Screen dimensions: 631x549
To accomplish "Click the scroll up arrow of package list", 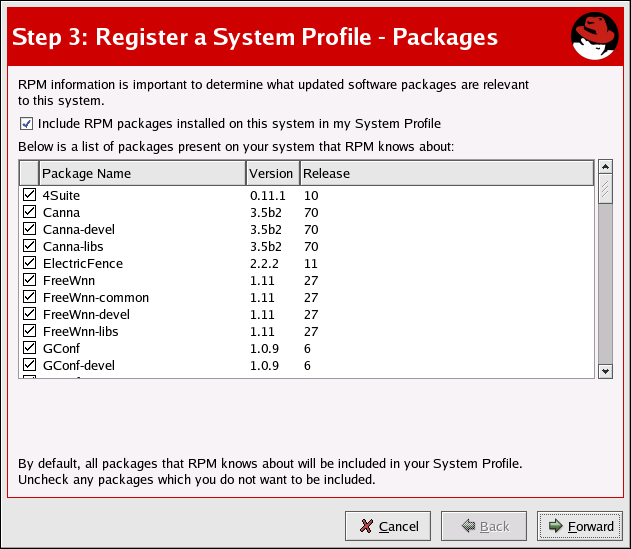I will click(x=605, y=167).
